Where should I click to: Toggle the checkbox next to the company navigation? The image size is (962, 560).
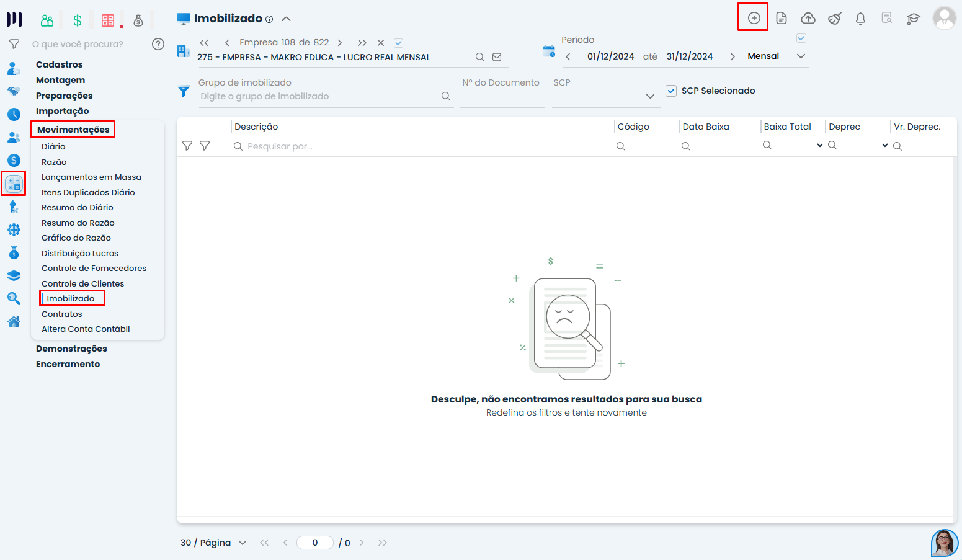click(x=399, y=43)
